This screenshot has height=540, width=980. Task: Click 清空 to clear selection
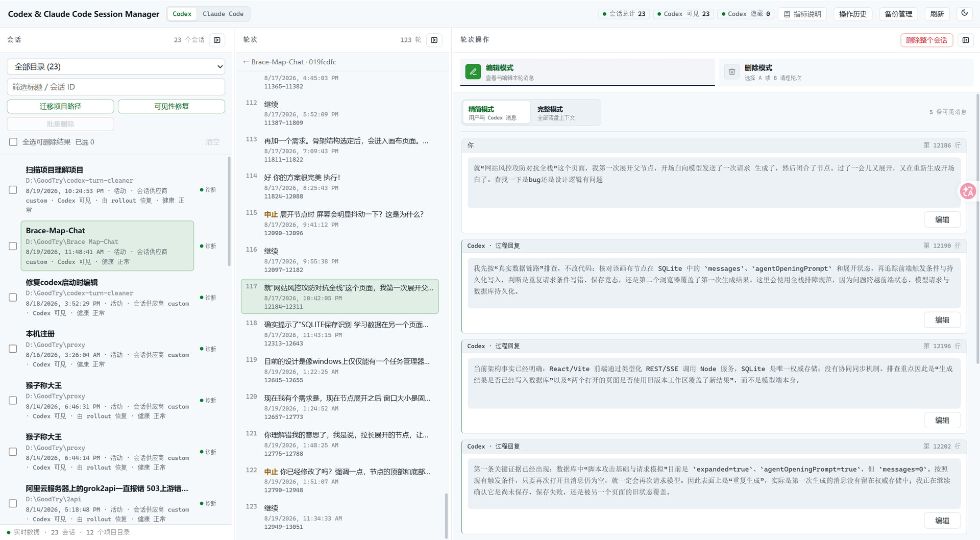click(212, 142)
